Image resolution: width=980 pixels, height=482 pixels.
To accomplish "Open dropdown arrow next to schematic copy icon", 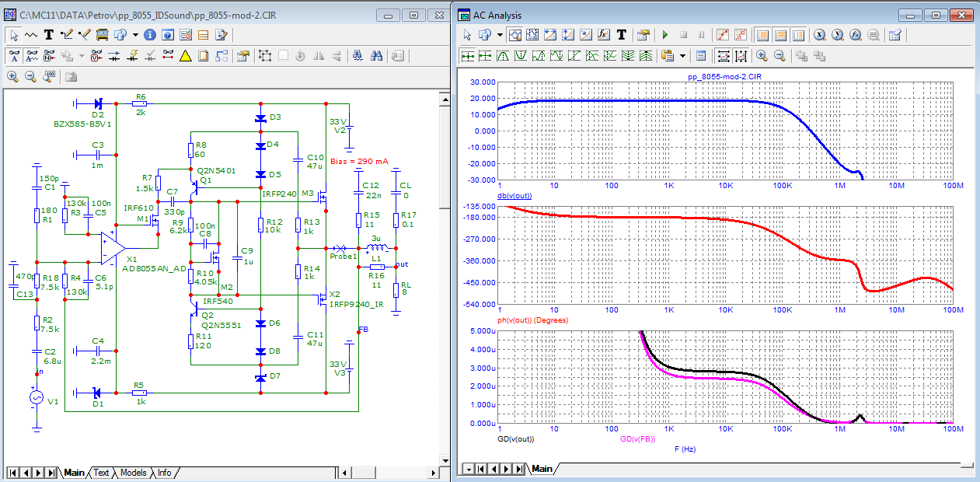I will 135,35.
